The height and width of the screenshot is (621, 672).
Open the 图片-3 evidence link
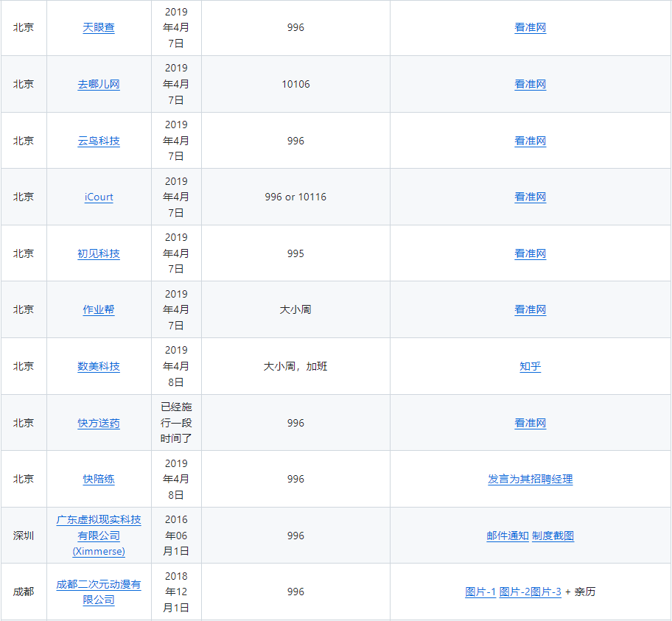[546, 592]
